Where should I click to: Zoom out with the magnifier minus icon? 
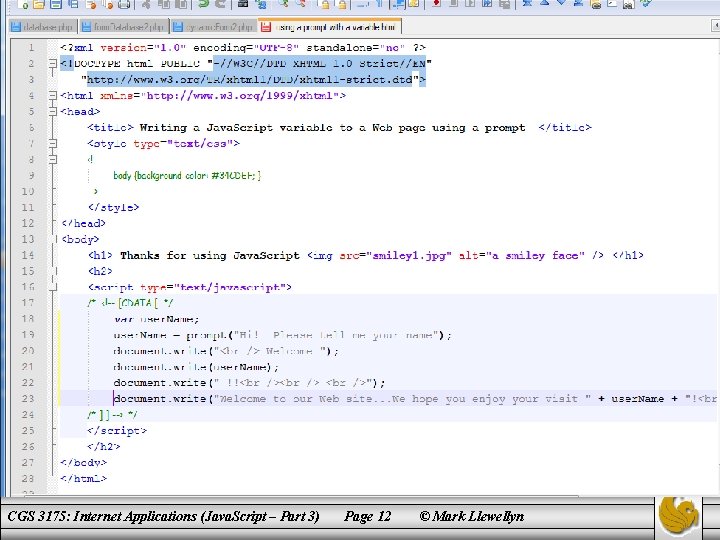(x=301, y=4)
